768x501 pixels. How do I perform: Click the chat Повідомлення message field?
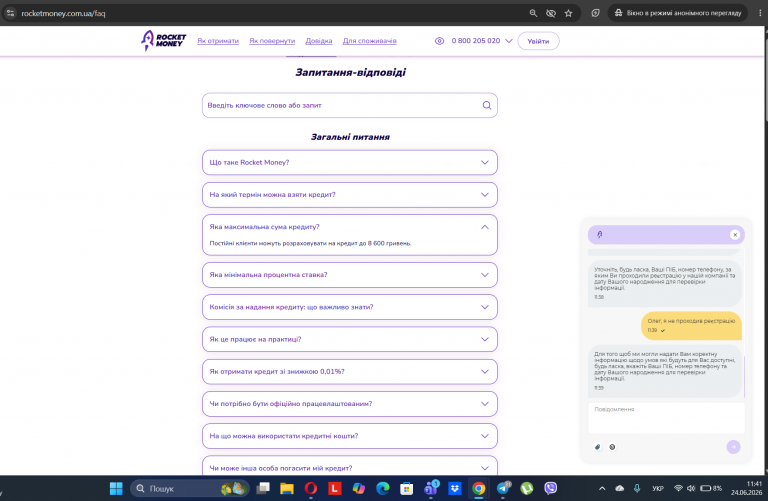tap(666, 418)
